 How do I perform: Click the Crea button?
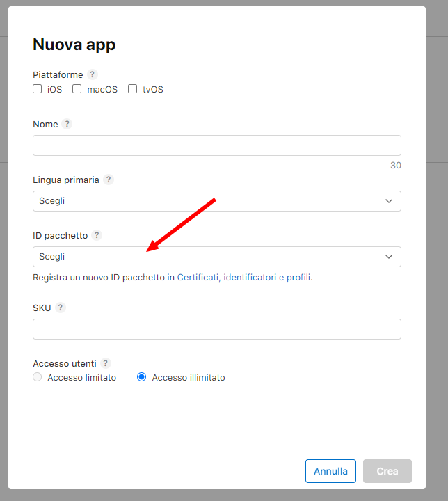click(387, 471)
